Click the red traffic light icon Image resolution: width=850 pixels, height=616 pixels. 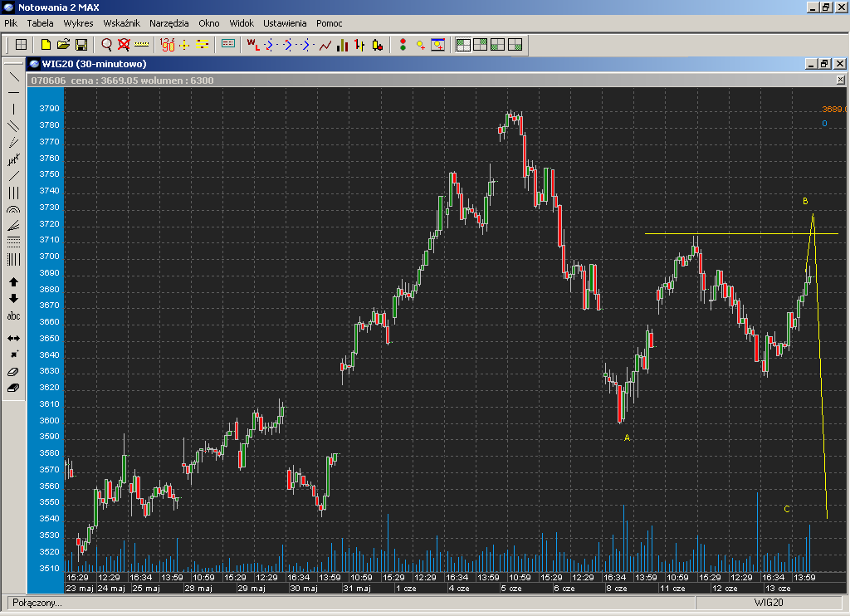pyautogui.click(x=403, y=44)
